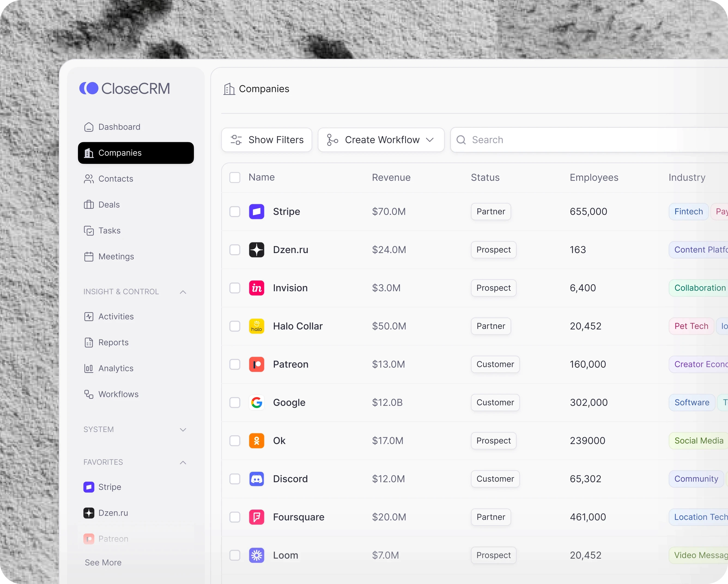Collapse the Favorites section
The image size is (728, 584).
(x=183, y=463)
